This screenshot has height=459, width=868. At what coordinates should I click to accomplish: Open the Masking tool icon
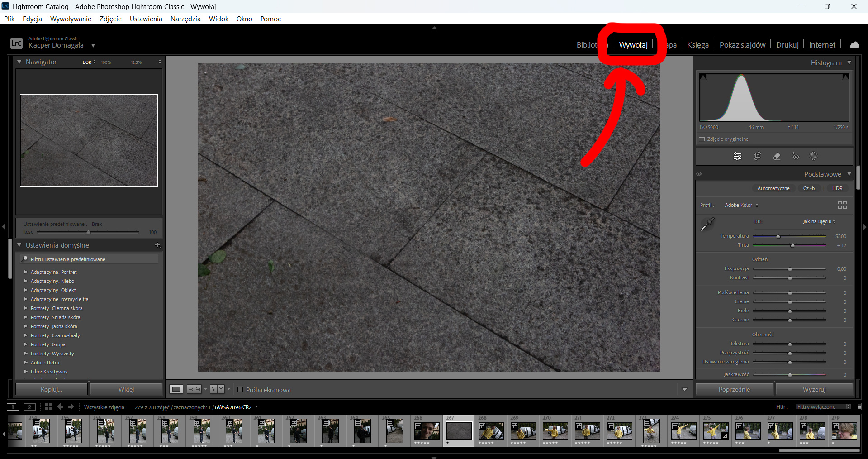pyautogui.click(x=813, y=156)
